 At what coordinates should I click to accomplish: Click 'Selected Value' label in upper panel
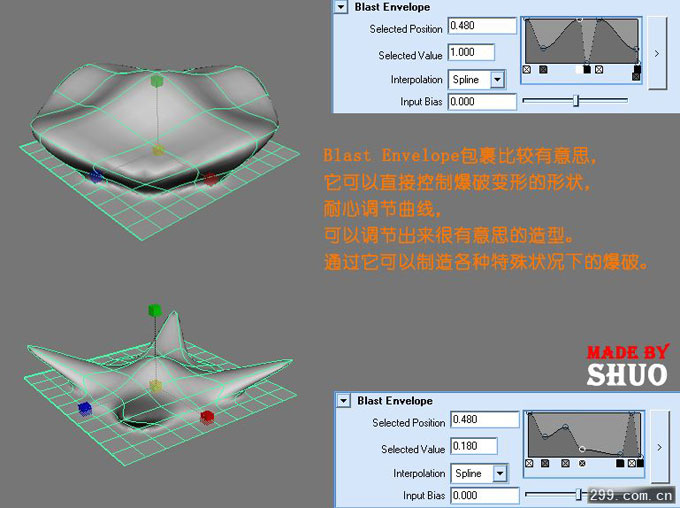pyautogui.click(x=410, y=56)
